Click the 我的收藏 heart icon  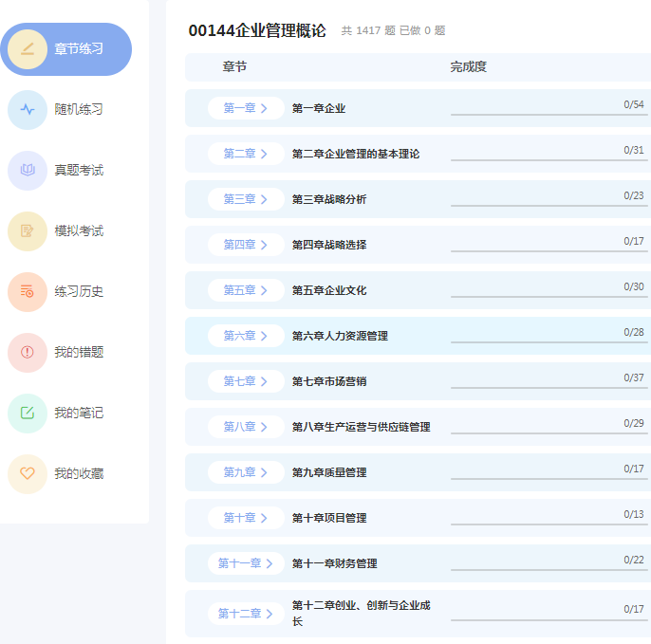coord(28,473)
